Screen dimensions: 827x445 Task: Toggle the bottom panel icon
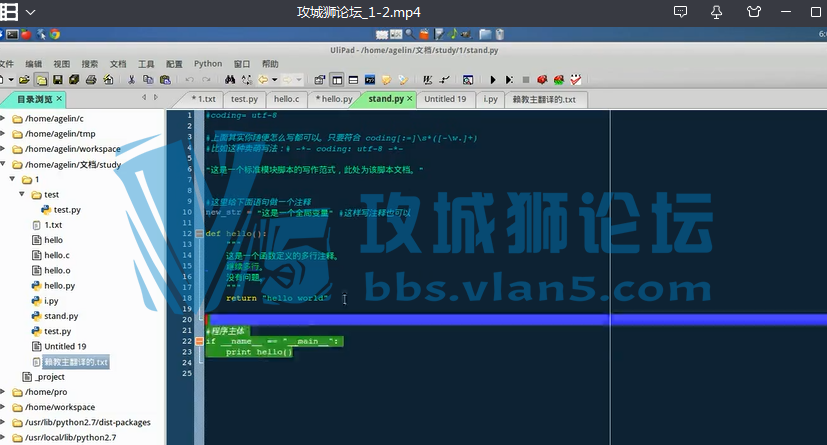coord(353,80)
